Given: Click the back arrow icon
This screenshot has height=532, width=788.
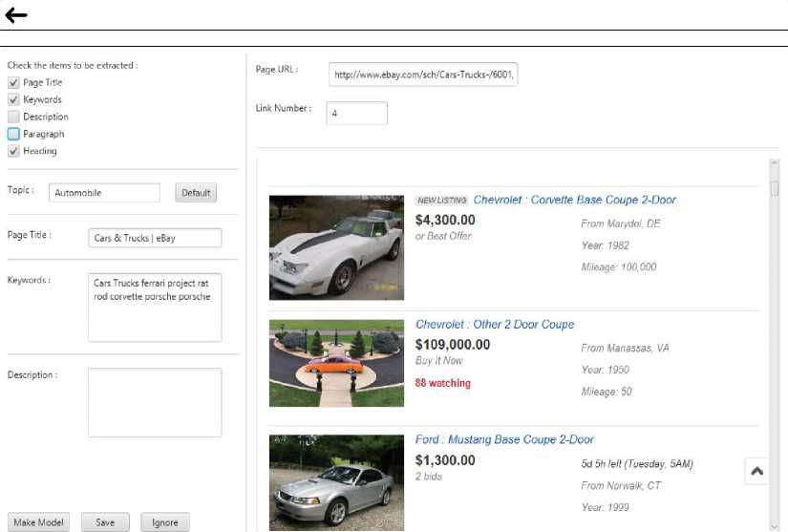Looking at the screenshot, I should click(16, 15).
